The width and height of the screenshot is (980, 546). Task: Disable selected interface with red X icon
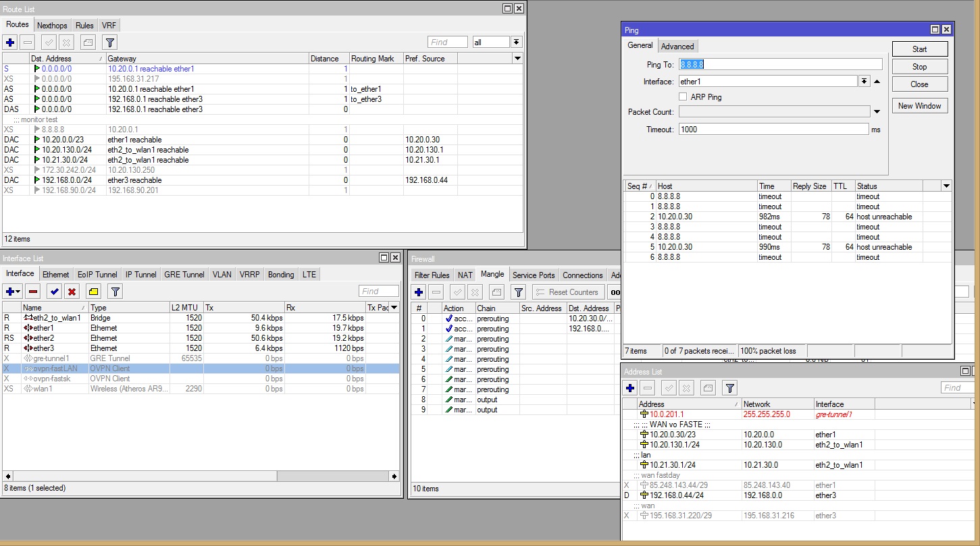click(x=72, y=292)
